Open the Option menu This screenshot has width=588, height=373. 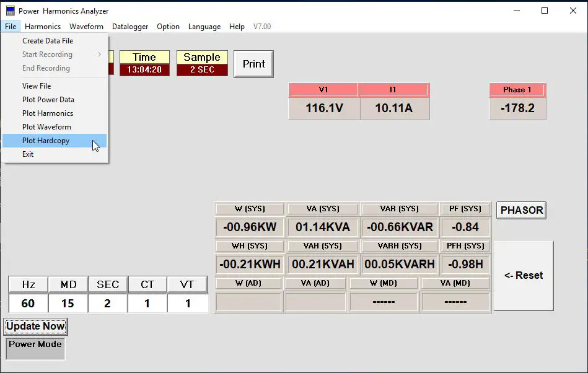[167, 27]
